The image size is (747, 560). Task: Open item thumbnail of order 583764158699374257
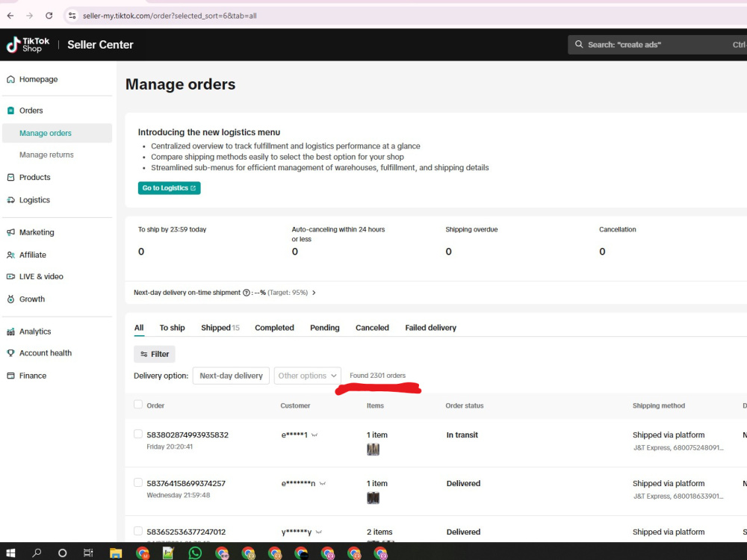pos(373,497)
